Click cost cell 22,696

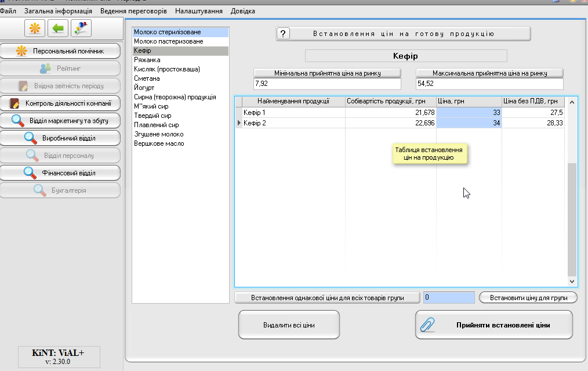pyautogui.click(x=390, y=123)
